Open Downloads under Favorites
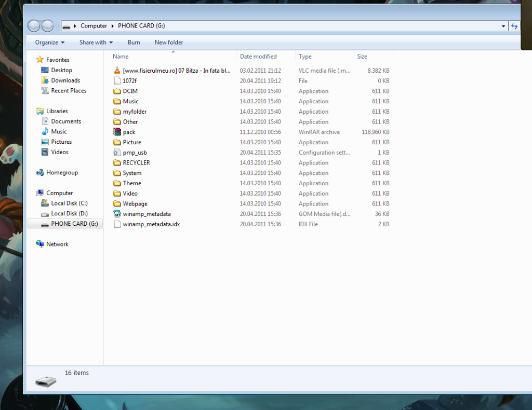532x410 pixels. [x=65, y=80]
